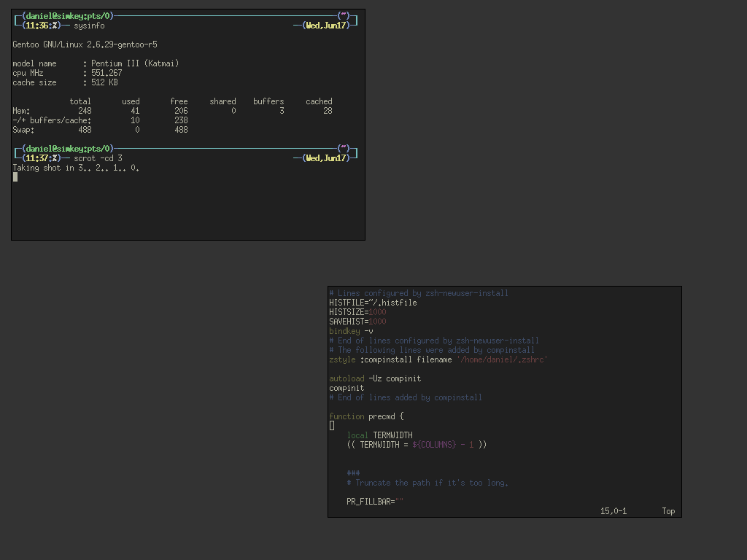Click the bindkey -v line
This screenshot has height=560, width=747.
click(x=351, y=331)
